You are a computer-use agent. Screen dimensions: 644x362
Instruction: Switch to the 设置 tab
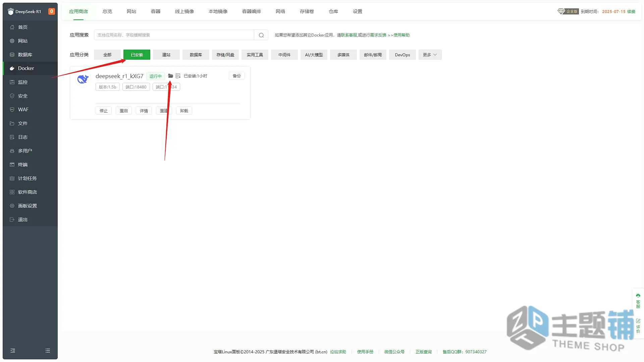358,11
